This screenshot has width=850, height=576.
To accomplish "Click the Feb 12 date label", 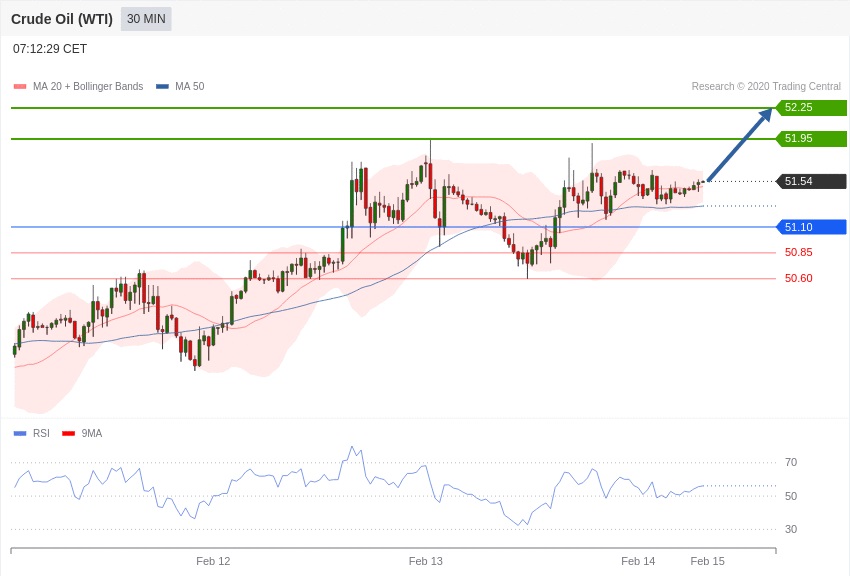I will 213,561.
